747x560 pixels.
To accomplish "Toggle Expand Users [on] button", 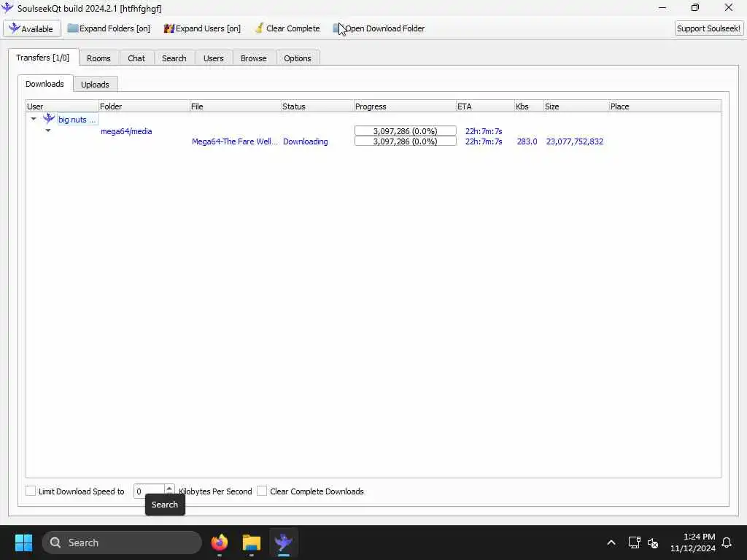I will tap(202, 28).
